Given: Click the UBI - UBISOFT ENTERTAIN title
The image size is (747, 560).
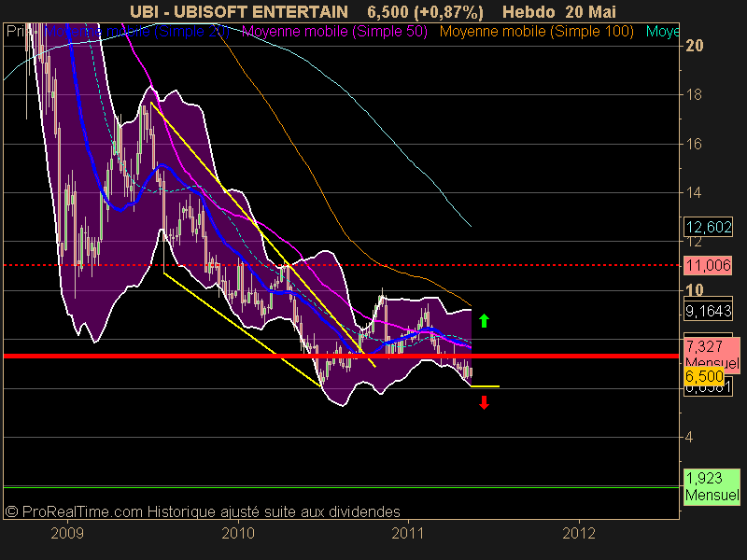Looking at the screenshot, I should pos(239,11).
